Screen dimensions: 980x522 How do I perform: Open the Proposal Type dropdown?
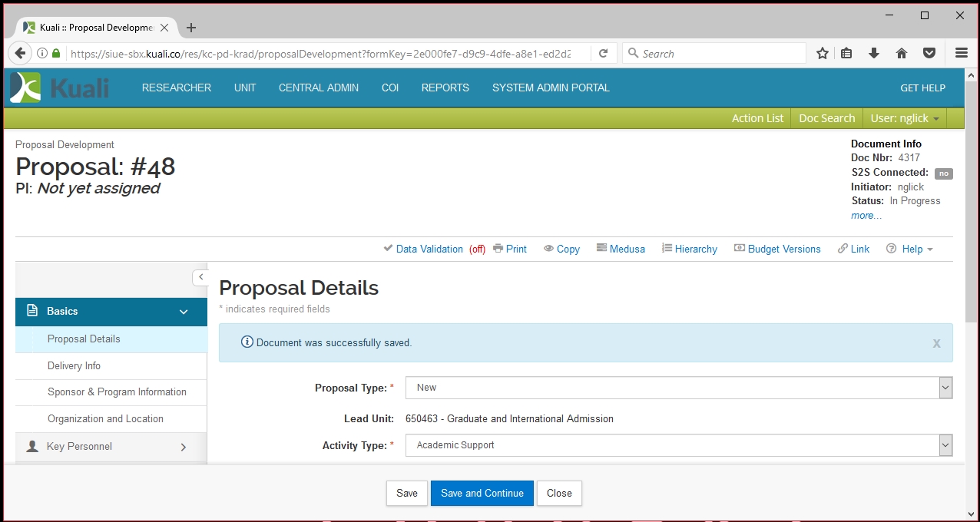click(678, 388)
